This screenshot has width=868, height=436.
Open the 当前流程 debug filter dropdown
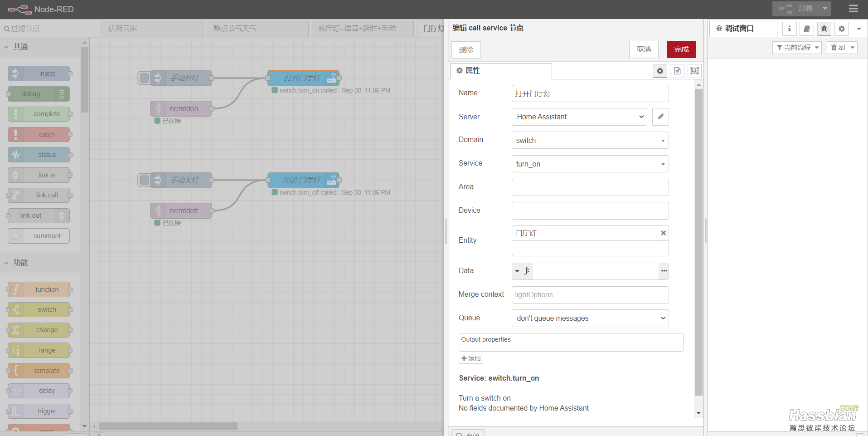pos(797,48)
